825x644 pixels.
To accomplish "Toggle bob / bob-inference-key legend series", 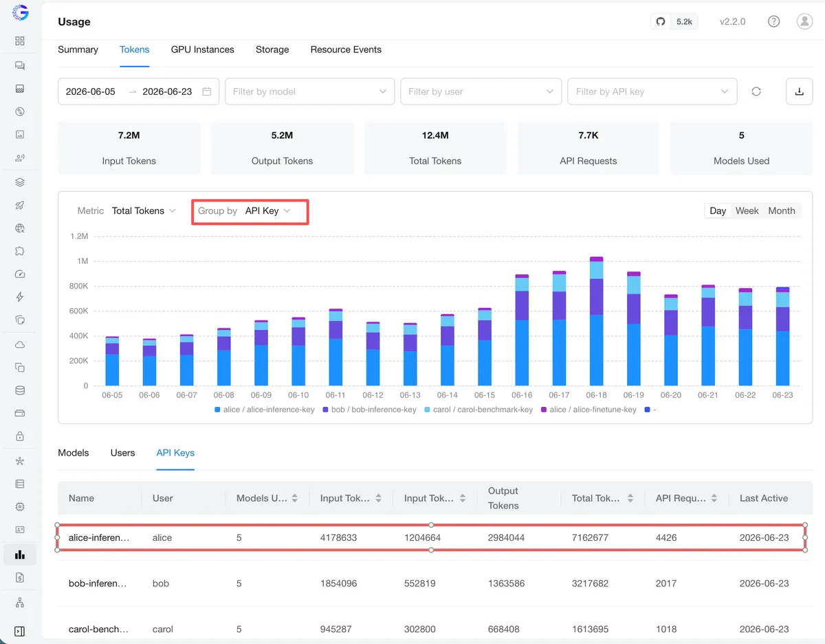I will tap(369, 410).
